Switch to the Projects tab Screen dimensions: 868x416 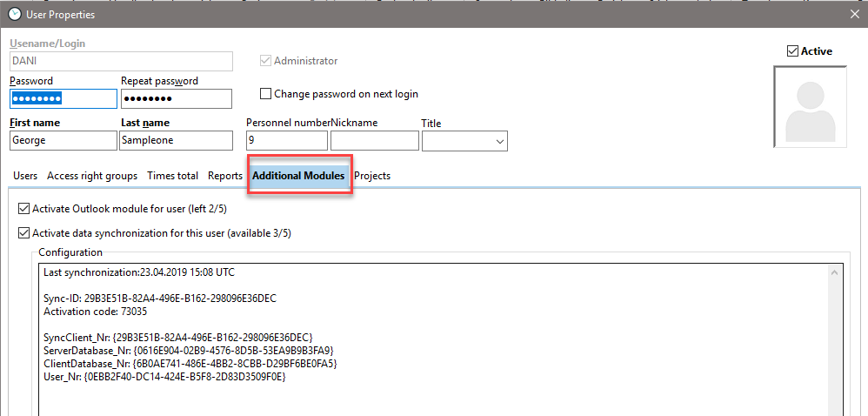tap(372, 176)
